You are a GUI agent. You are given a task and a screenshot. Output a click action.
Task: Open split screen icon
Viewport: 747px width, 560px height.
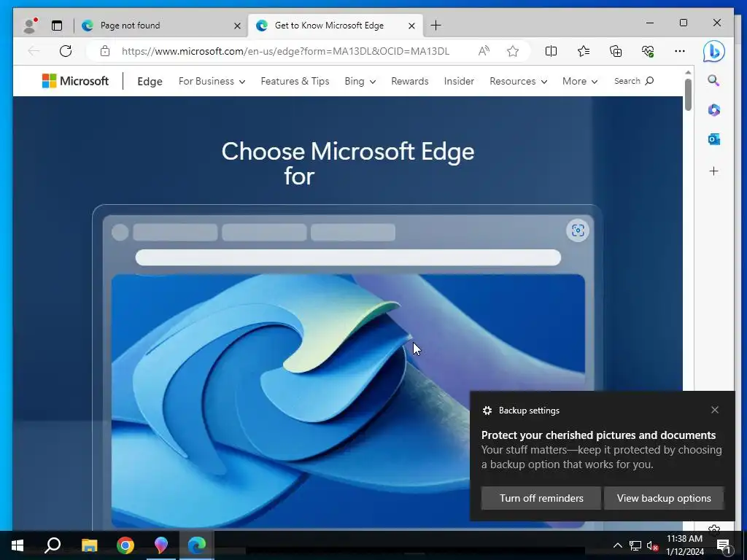(x=551, y=51)
